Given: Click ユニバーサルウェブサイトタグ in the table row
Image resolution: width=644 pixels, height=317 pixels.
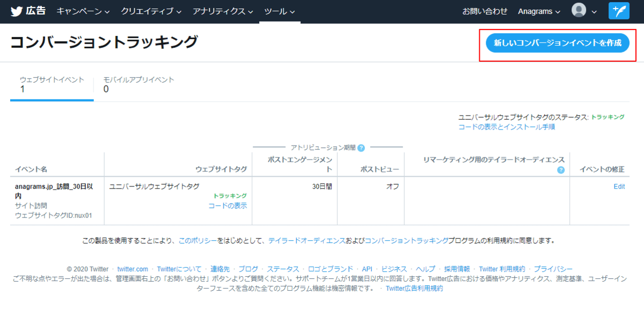Looking at the screenshot, I should point(154,186).
